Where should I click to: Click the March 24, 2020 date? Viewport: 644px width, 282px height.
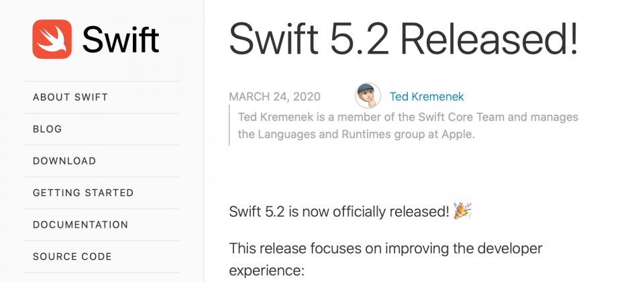pos(274,97)
